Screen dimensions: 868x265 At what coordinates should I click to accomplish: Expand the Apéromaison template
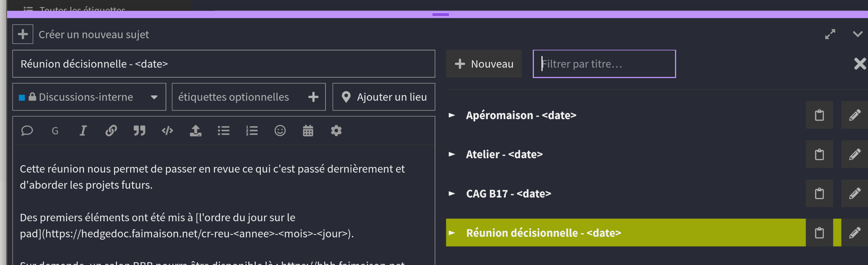pyautogui.click(x=452, y=115)
